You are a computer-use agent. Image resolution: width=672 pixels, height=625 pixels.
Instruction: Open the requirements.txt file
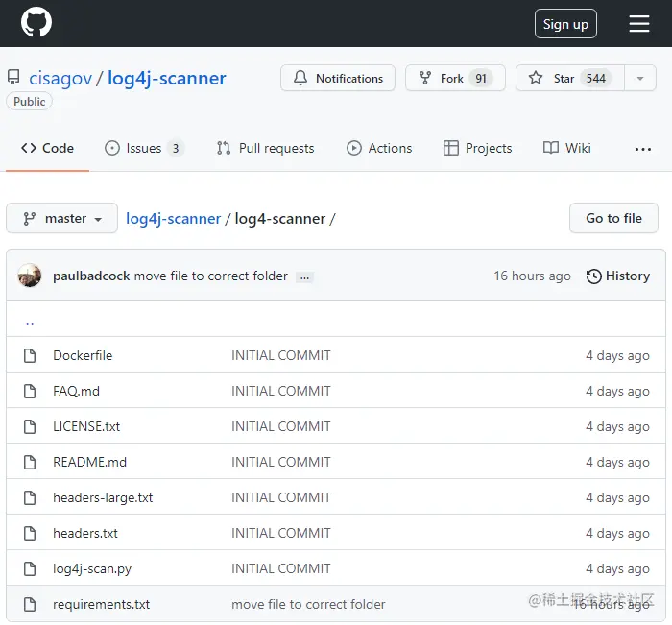pos(101,605)
